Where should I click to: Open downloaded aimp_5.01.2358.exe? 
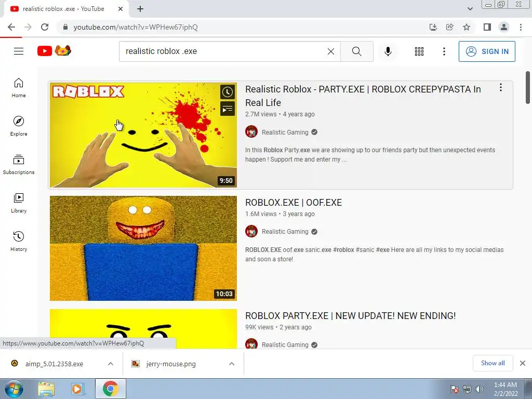[x=54, y=364]
